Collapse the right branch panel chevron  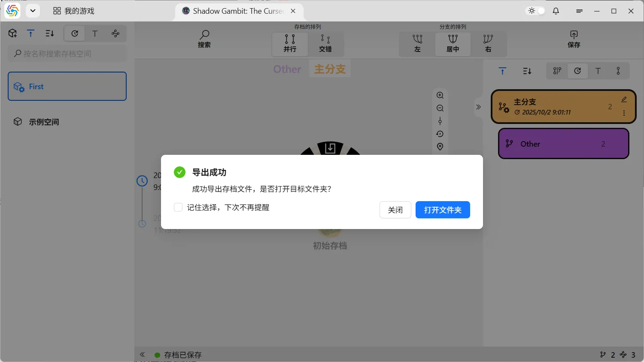(x=478, y=107)
